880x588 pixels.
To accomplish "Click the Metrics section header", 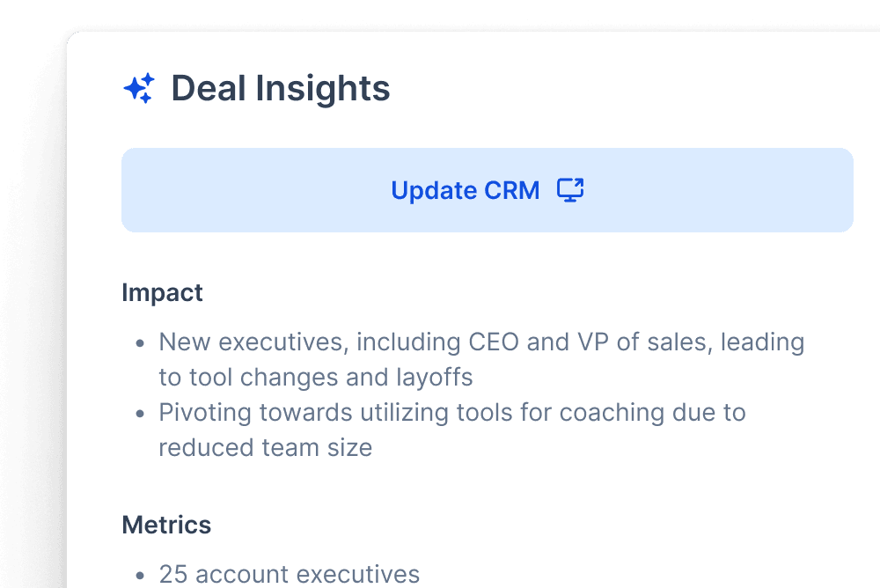I will pos(166,525).
